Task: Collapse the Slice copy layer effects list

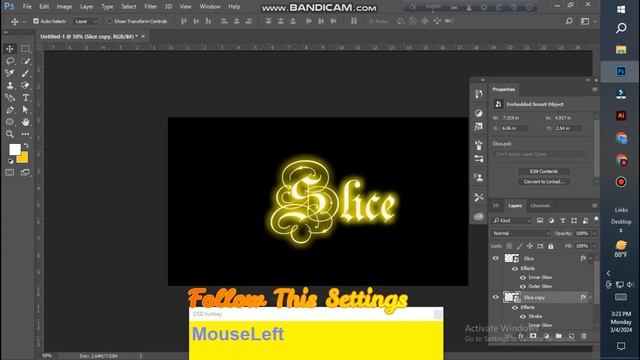Action: 590,297
